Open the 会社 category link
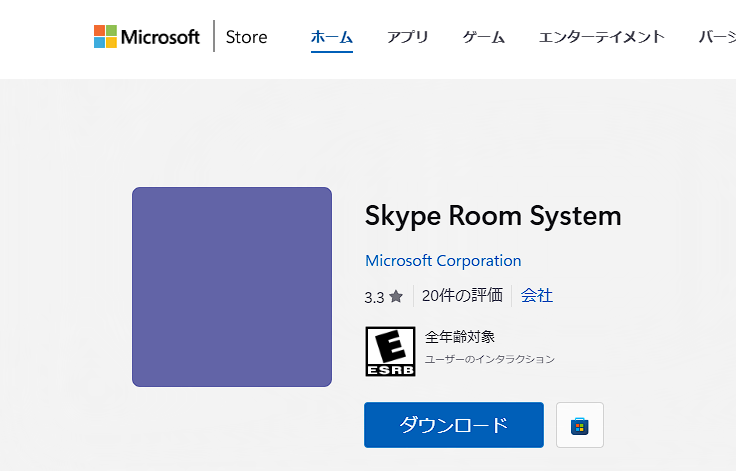The width and height of the screenshot is (736, 471). tap(537, 296)
